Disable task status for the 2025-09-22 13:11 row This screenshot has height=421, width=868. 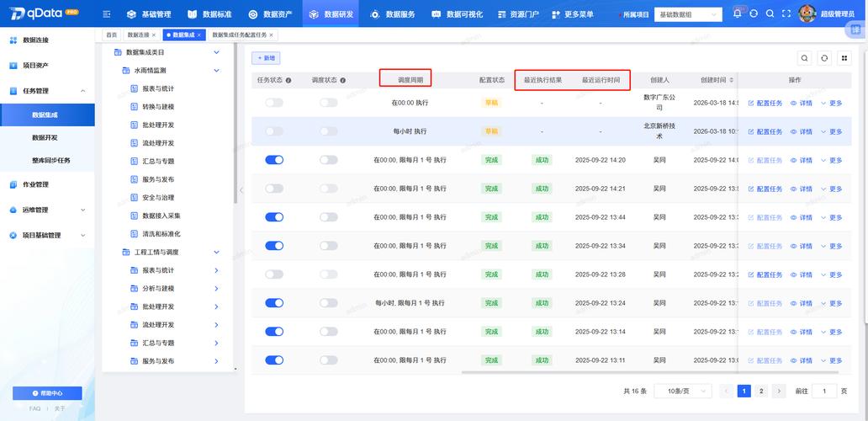tap(274, 360)
